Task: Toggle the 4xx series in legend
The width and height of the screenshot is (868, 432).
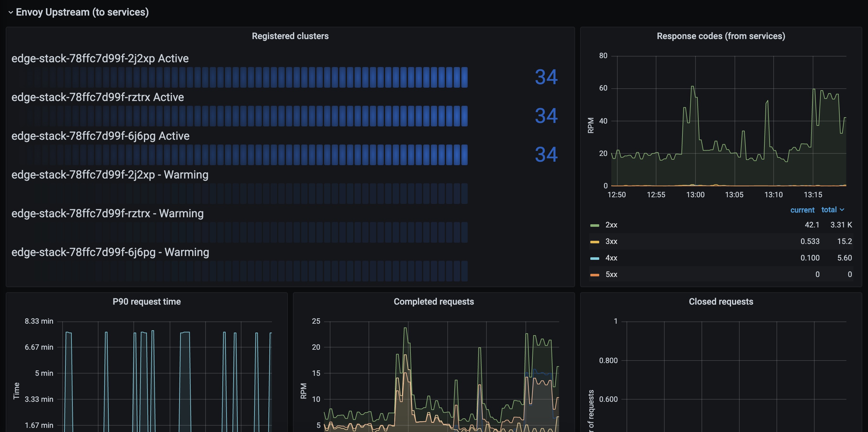Action: (x=611, y=258)
